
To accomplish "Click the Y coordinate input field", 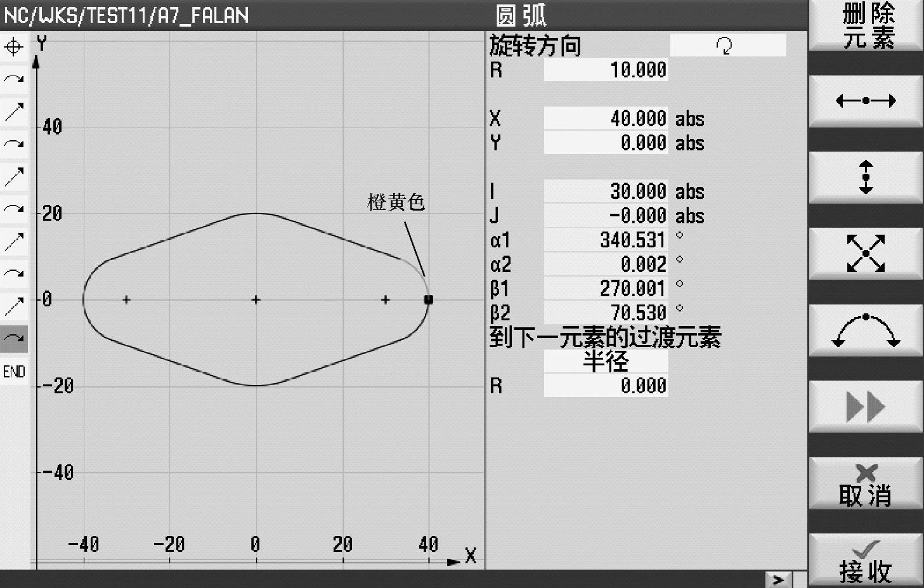I will click(606, 143).
